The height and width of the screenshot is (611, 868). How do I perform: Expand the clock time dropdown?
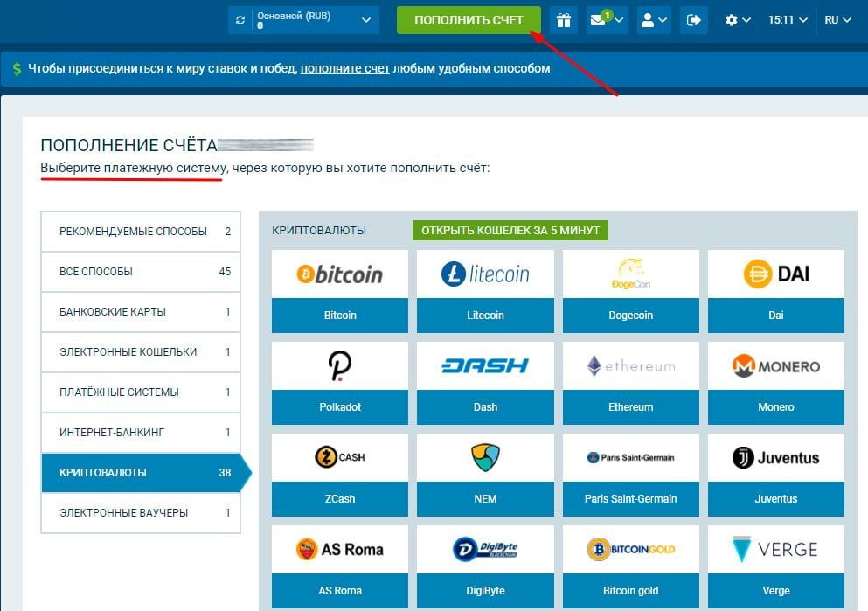coord(783,19)
